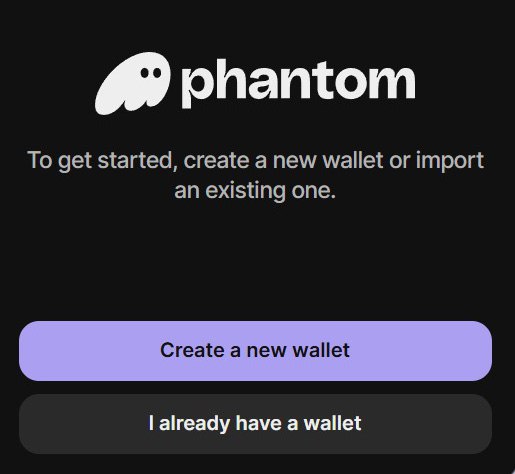Click the purple Create a new wallet button
Viewport: 515px width, 474px height.
(255, 351)
